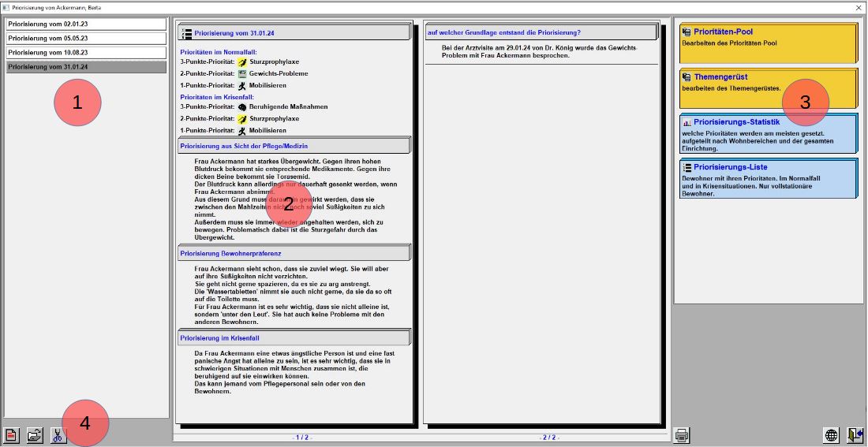The height and width of the screenshot is (447, 868).
Task: Click the 'Priorisierung aus Sicht der Pflege/Medizin' heading
Action: tap(294, 146)
